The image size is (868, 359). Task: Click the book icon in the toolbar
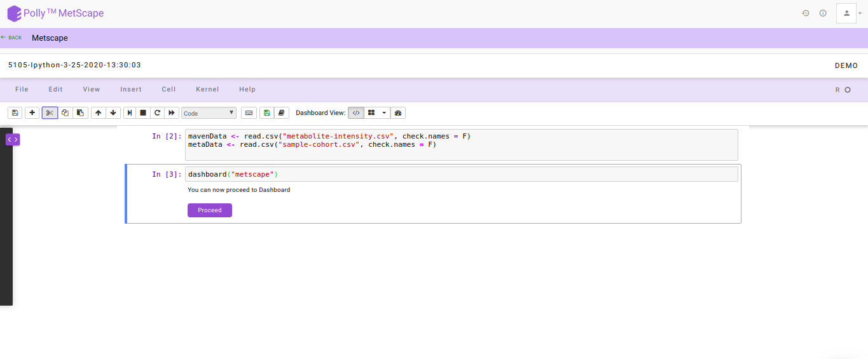[282, 112]
